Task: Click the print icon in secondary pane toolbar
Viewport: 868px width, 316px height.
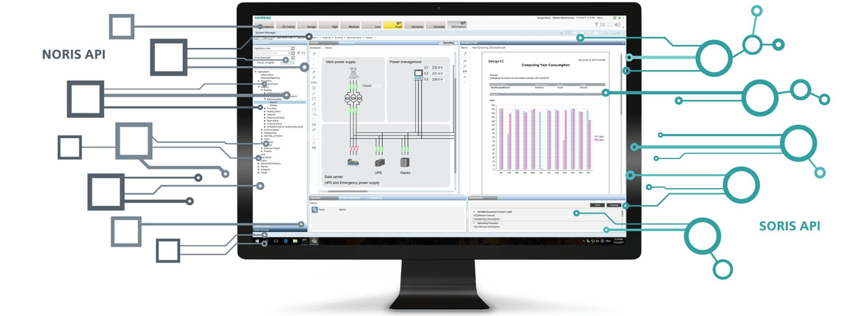Action: point(465,72)
